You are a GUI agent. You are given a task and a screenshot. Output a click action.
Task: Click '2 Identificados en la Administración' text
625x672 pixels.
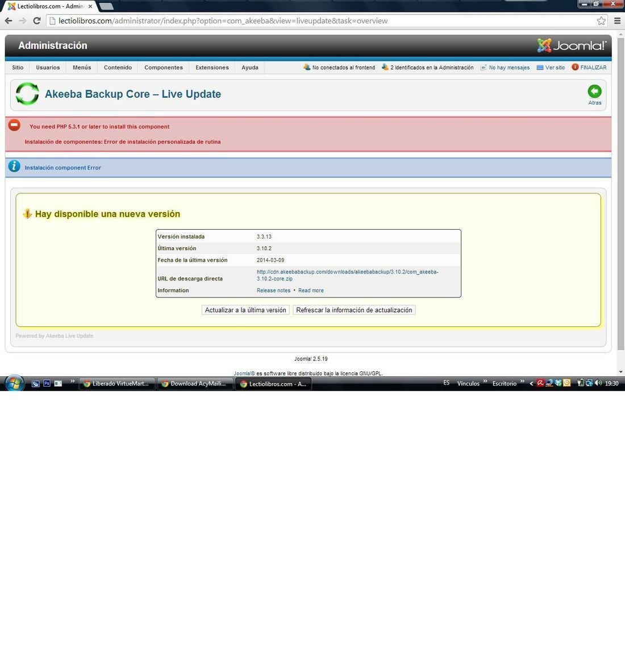coord(432,67)
